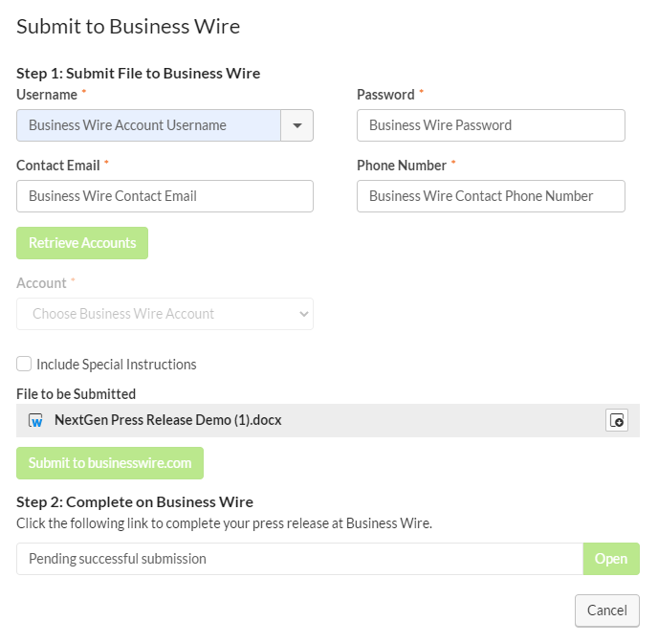Click into the Business Wire Password field

click(491, 125)
